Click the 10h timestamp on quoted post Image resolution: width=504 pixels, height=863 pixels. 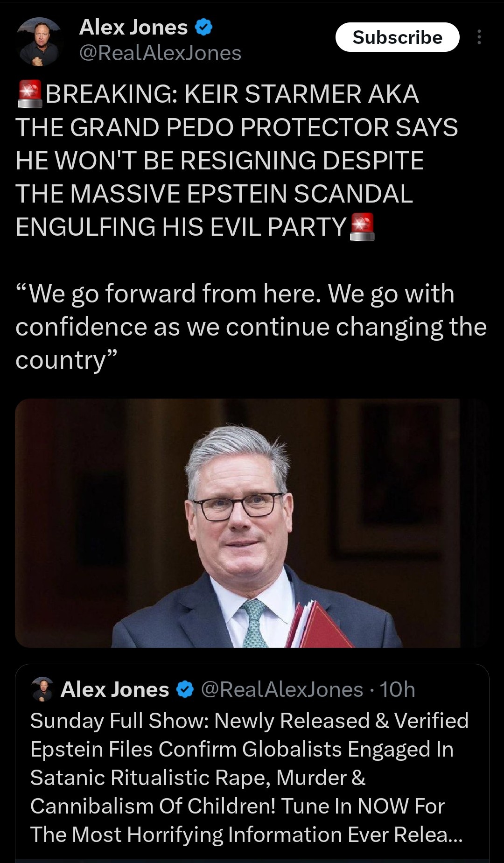tap(397, 689)
